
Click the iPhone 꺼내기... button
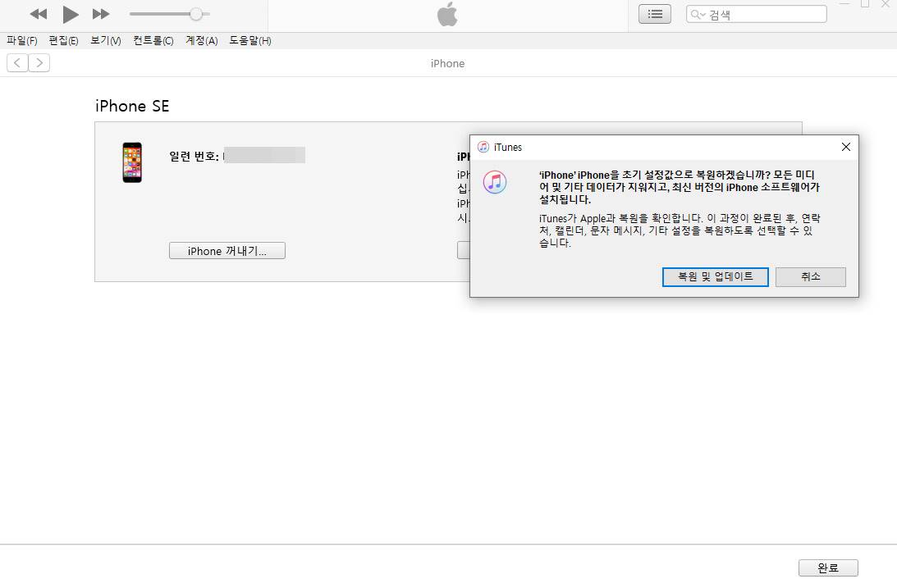tap(227, 251)
